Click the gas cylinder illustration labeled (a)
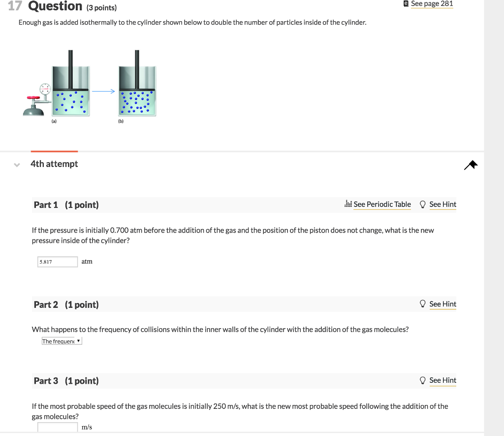This screenshot has height=436, width=504. tap(71, 91)
